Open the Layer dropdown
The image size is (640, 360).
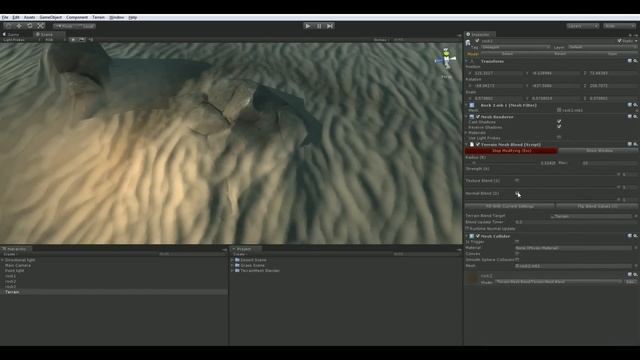602,47
